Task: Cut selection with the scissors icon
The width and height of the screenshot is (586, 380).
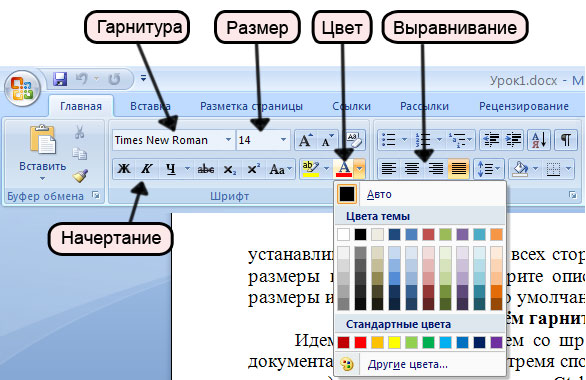Action: pos(79,132)
